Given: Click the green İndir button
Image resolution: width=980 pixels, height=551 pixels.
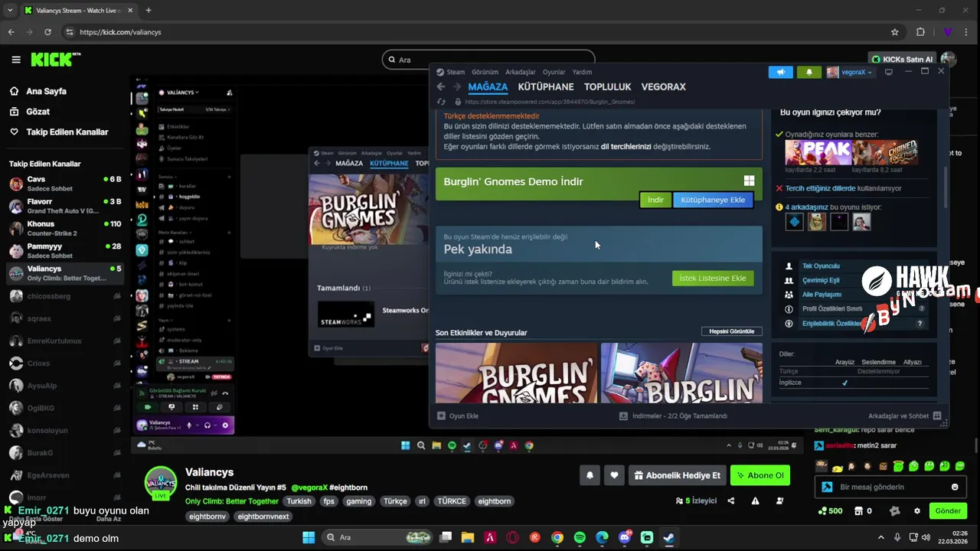Looking at the screenshot, I should (655, 200).
